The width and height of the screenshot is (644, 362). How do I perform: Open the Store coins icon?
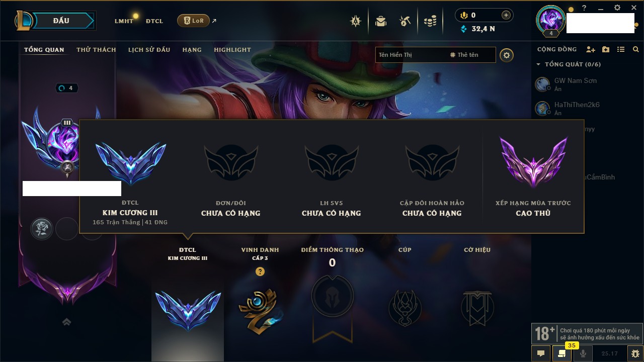point(430,21)
